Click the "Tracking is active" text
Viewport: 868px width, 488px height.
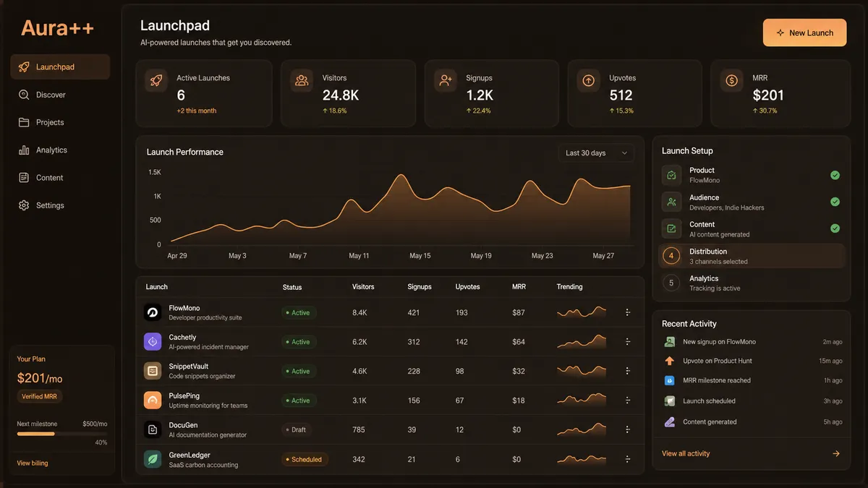click(x=715, y=288)
